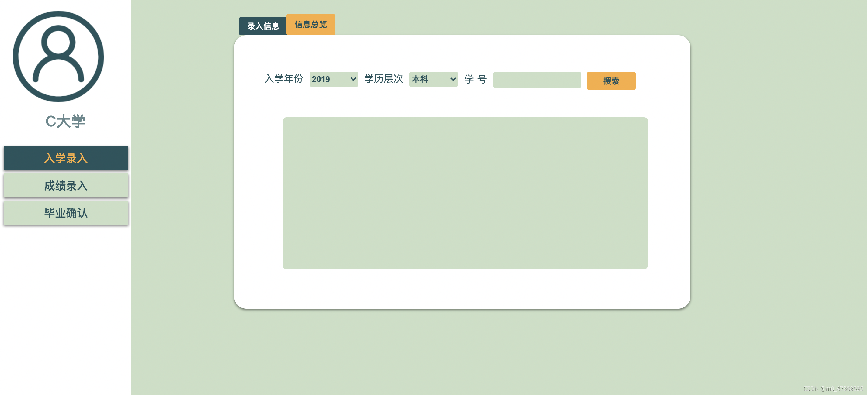
Task: Click the outer ring of the avatar circle
Action: [x=16, y=57]
